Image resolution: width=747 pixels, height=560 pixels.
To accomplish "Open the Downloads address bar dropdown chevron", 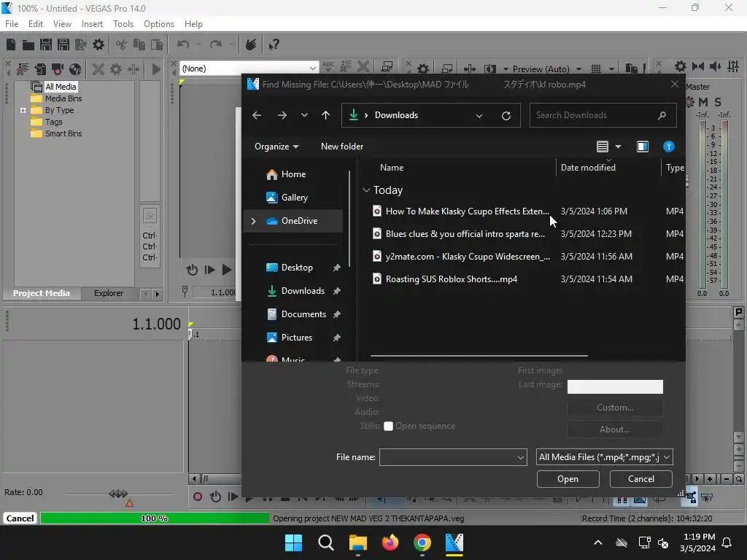I will [x=479, y=116].
